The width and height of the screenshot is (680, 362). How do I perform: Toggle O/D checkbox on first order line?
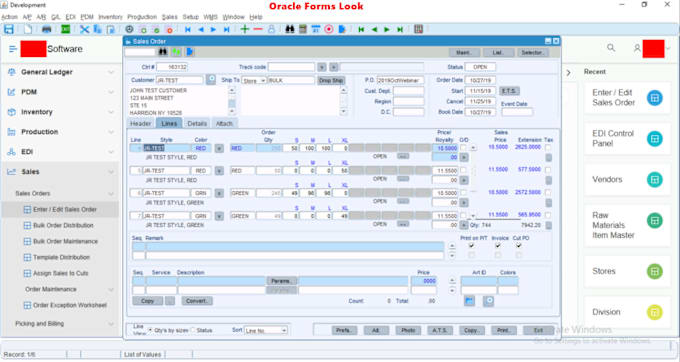463,148
